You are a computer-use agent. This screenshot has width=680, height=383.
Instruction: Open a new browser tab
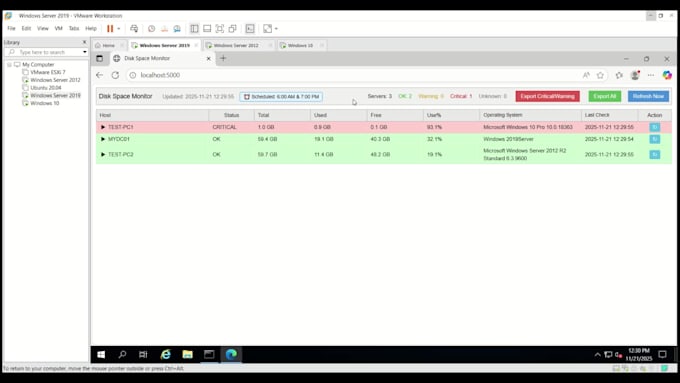(223, 58)
